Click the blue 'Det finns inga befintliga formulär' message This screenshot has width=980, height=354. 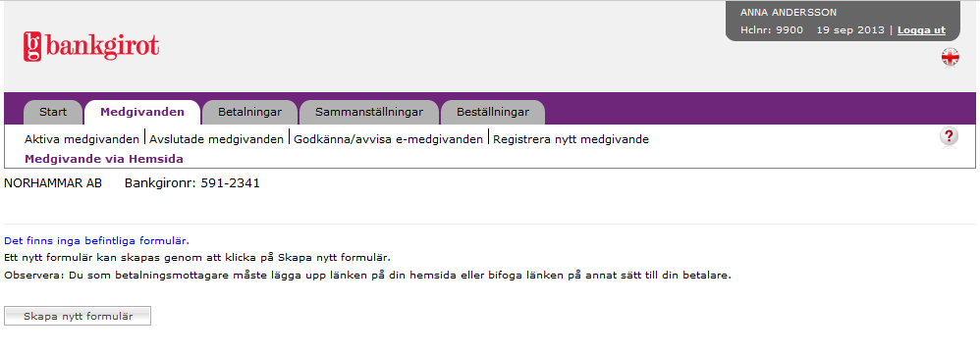(96, 240)
